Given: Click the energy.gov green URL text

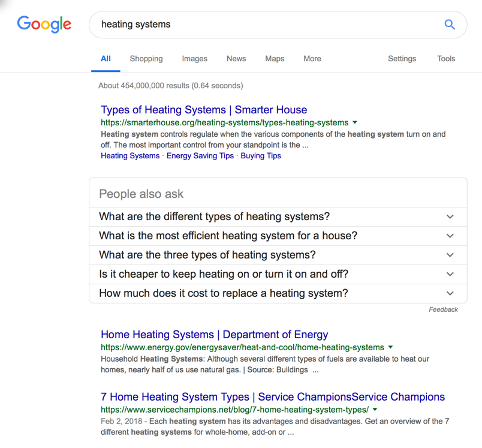Looking at the screenshot, I should [243, 347].
